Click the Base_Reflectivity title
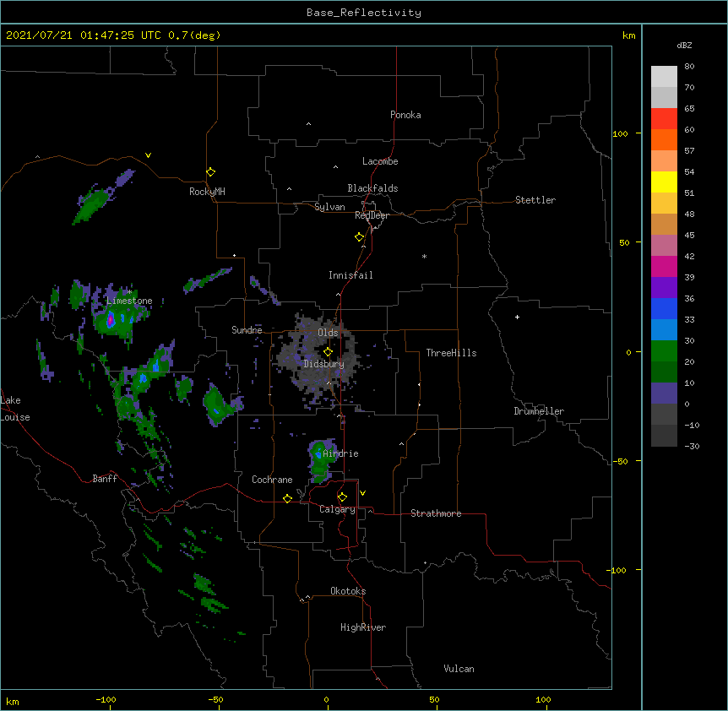The height and width of the screenshot is (711, 728). [364, 13]
